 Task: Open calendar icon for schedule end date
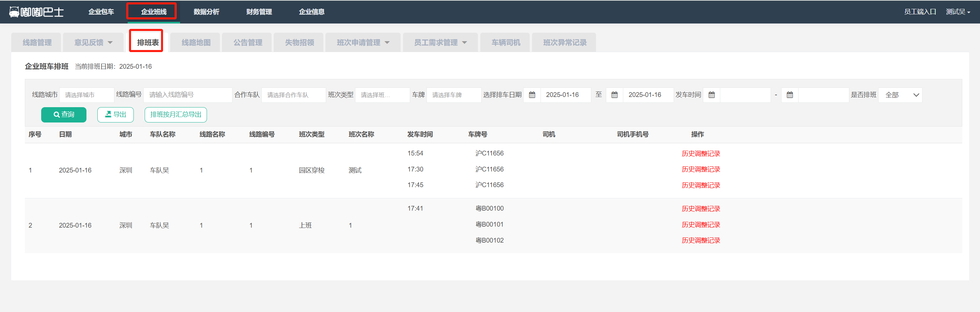(614, 95)
